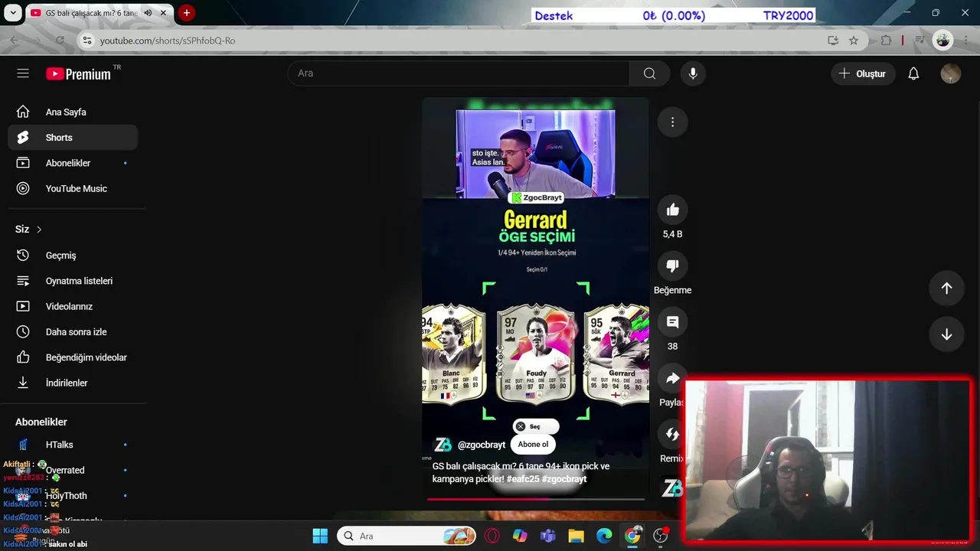Open the comments showing 38
Screen dimensions: 980x551
point(672,322)
